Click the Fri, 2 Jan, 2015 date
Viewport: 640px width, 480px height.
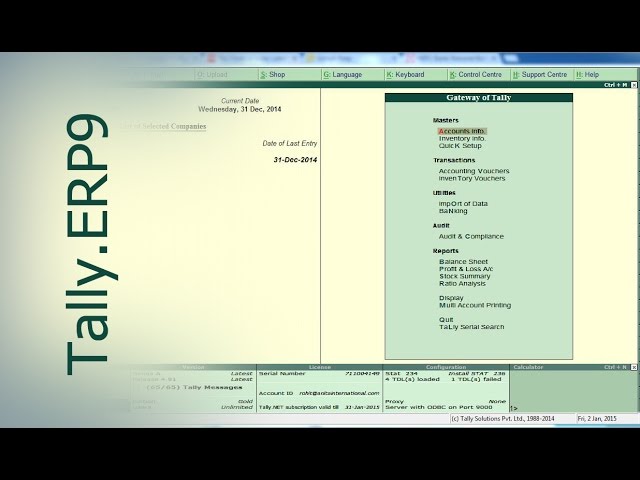(597, 419)
